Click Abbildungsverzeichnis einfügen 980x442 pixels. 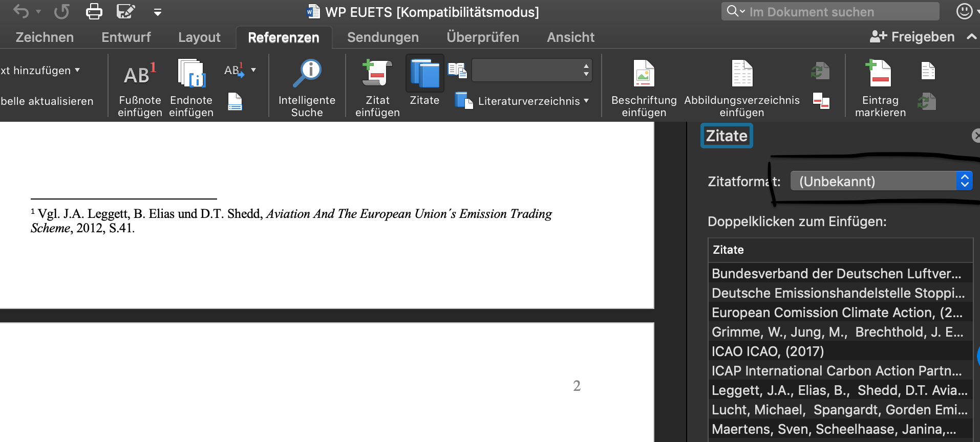point(742,88)
